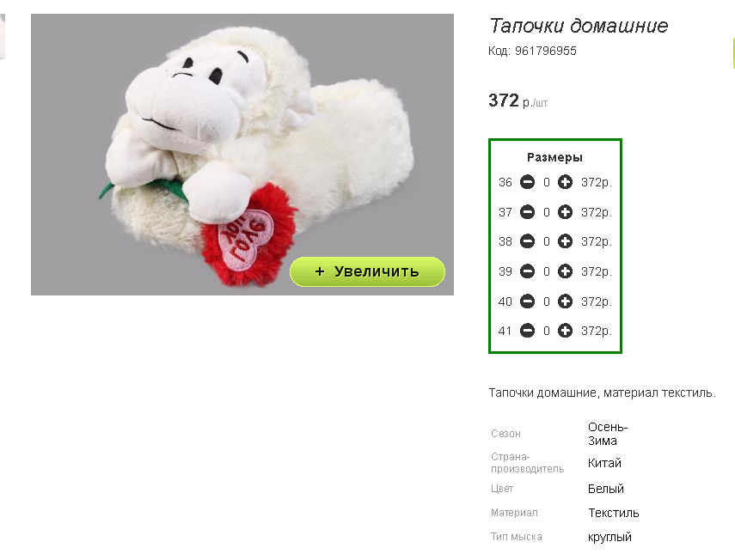
Task: Select the partial thumbnail at left edge
Action: [x=3, y=36]
